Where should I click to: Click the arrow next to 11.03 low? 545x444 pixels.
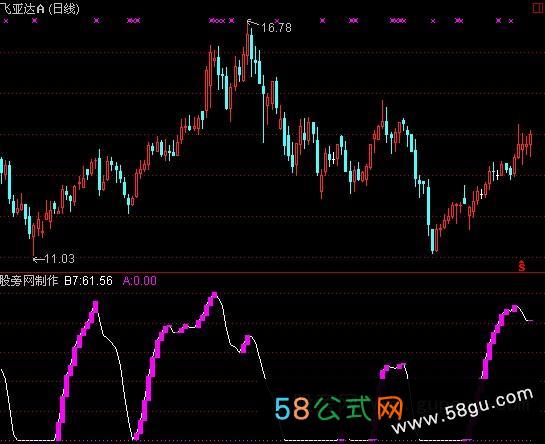(38, 259)
